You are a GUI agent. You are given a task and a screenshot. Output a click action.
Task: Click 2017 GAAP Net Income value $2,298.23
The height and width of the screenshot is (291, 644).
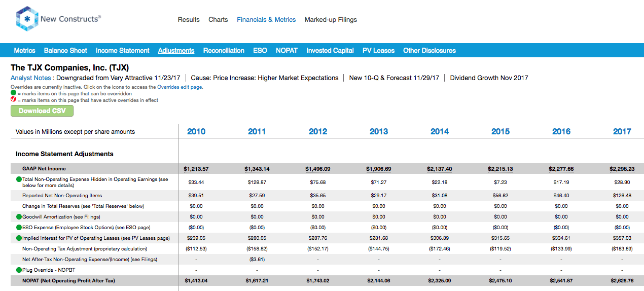click(x=622, y=169)
